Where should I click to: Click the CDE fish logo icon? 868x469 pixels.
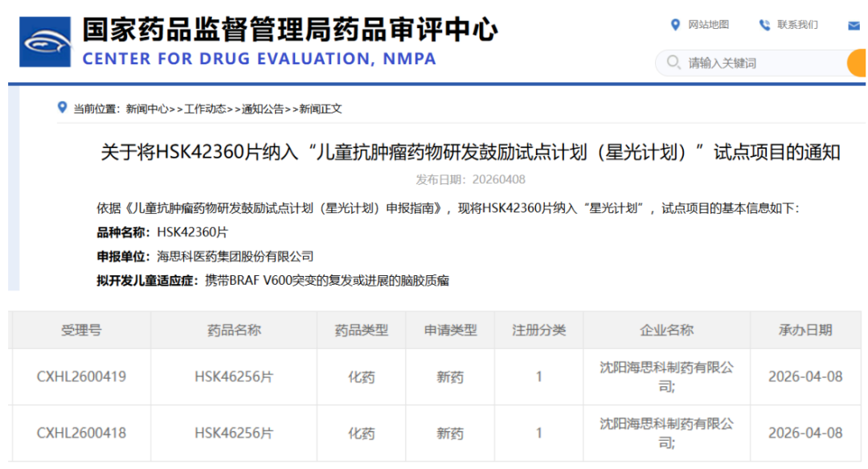pyautogui.click(x=46, y=41)
